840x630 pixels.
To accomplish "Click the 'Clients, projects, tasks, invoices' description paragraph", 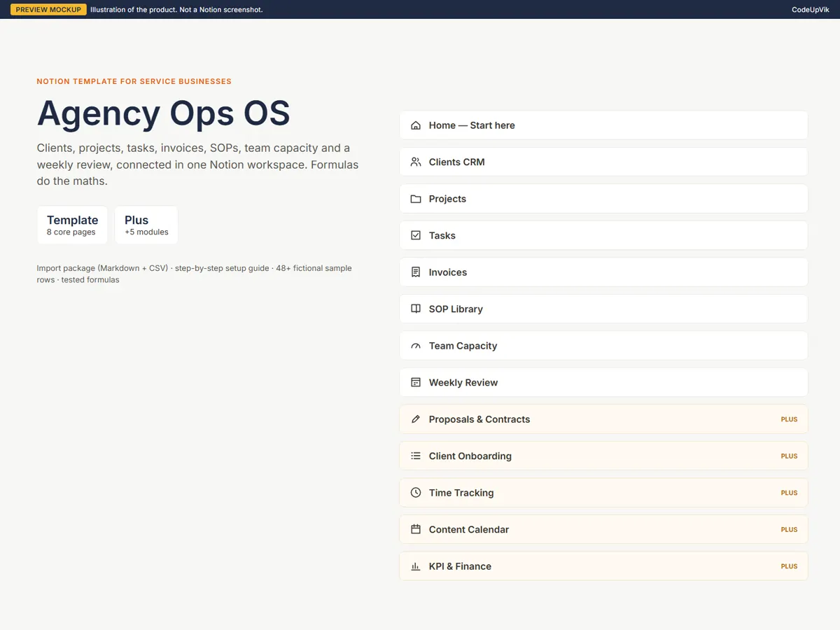I will 198,164.
